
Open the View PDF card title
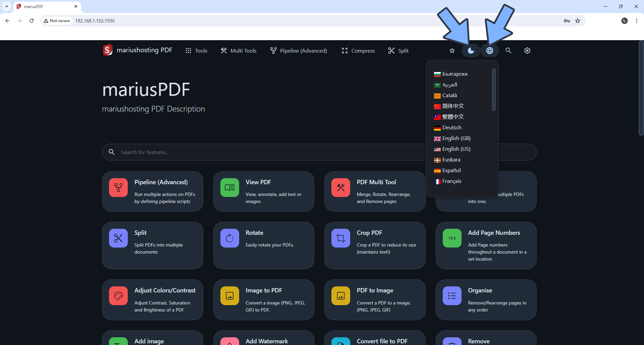(x=258, y=182)
